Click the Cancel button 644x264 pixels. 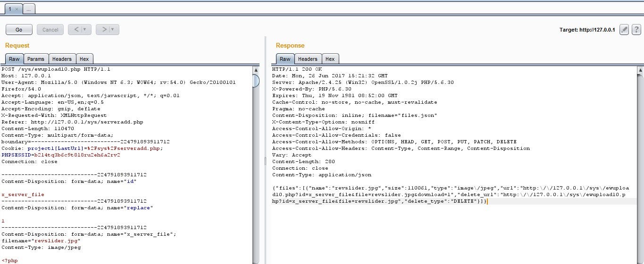click(x=50, y=30)
